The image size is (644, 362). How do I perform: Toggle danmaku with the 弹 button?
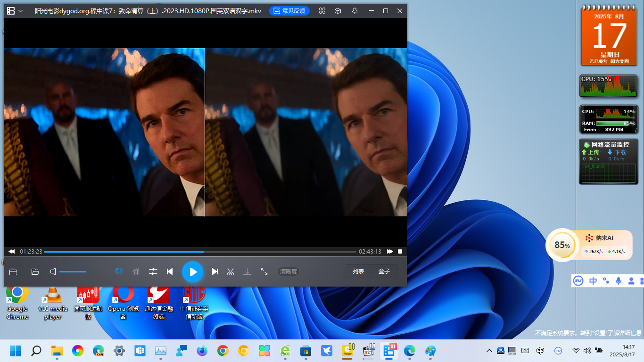[x=136, y=271]
